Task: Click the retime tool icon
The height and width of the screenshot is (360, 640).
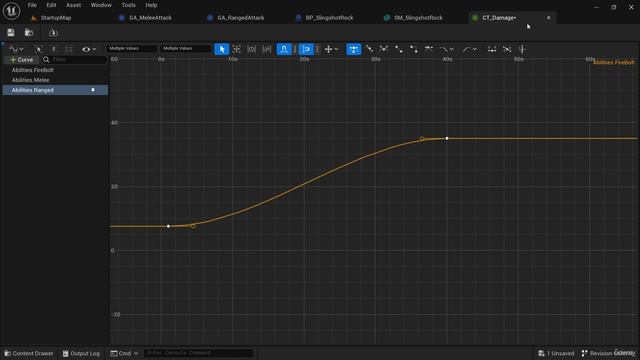Action: [267, 49]
